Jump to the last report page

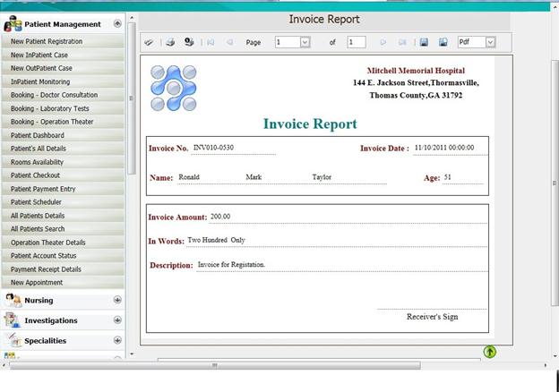(402, 42)
